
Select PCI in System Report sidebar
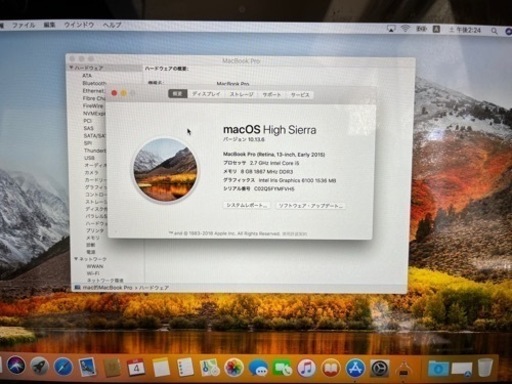pyautogui.click(x=87, y=121)
